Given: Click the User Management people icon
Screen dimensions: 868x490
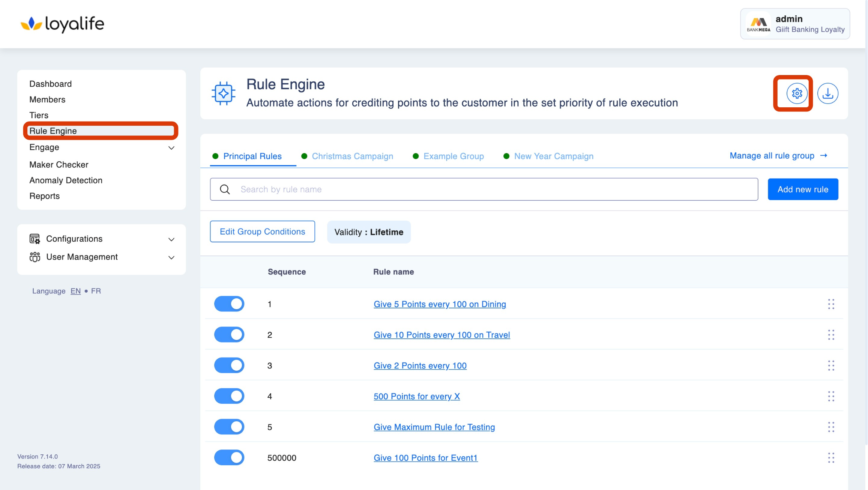Looking at the screenshot, I should pos(35,257).
